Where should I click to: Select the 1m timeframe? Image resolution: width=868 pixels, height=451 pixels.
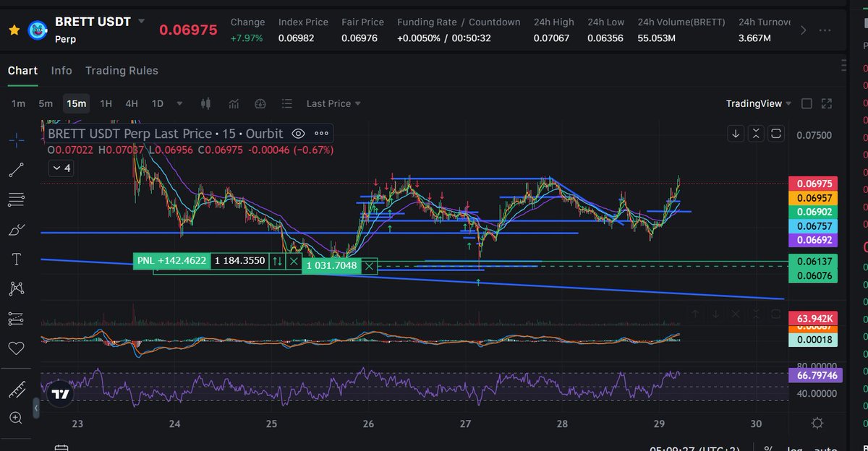pos(18,103)
